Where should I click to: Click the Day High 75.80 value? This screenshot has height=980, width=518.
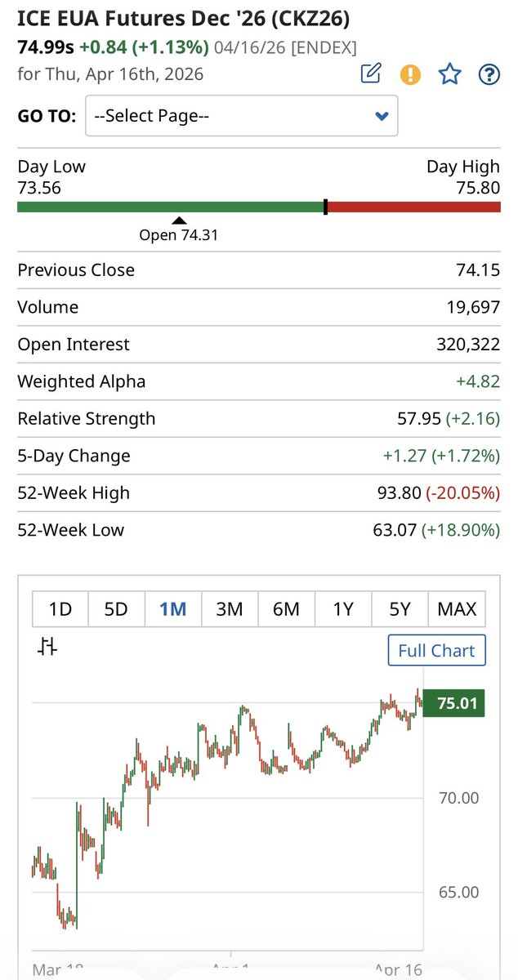coord(479,187)
